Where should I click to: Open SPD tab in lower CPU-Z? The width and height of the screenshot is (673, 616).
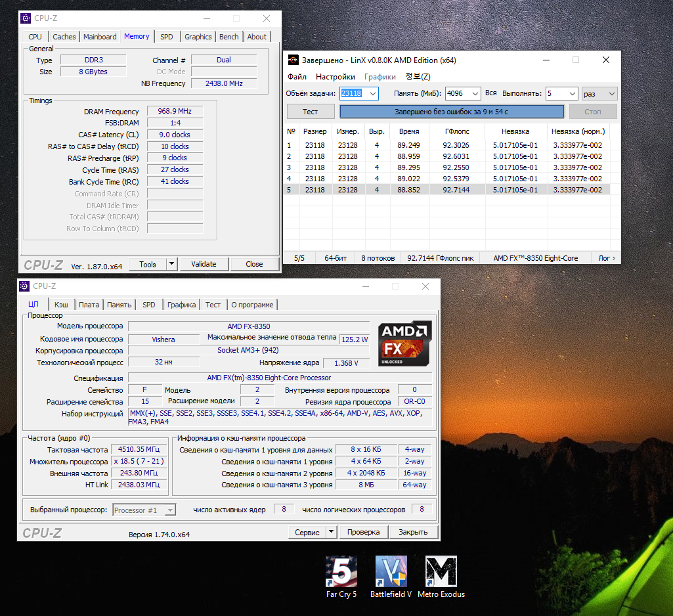click(x=149, y=305)
